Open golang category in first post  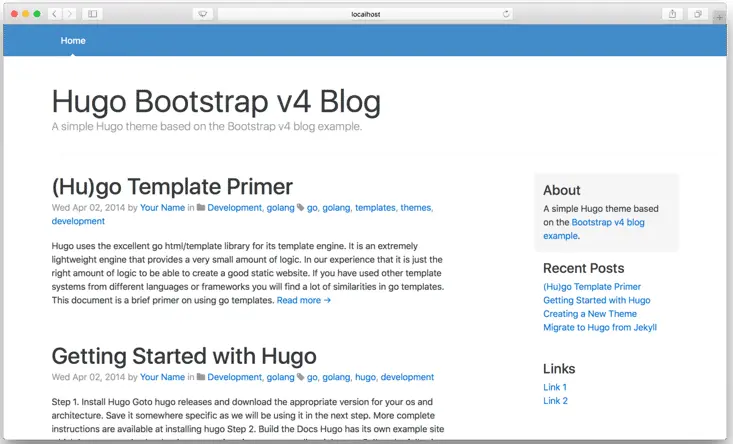(280, 208)
